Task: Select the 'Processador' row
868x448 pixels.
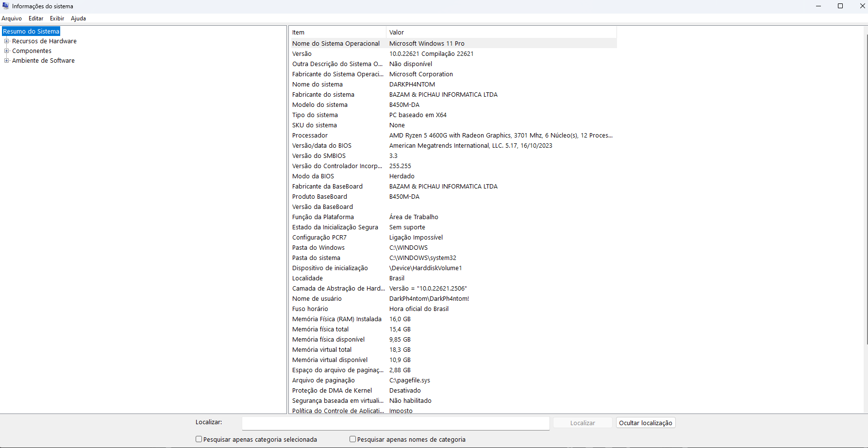Action: pyautogui.click(x=453, y=136)
